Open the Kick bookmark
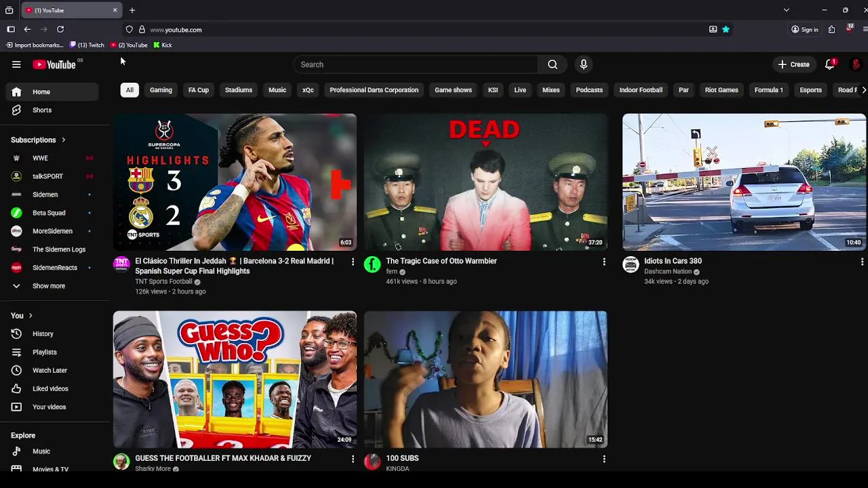The image size is (868, 488). pos(163,45)
